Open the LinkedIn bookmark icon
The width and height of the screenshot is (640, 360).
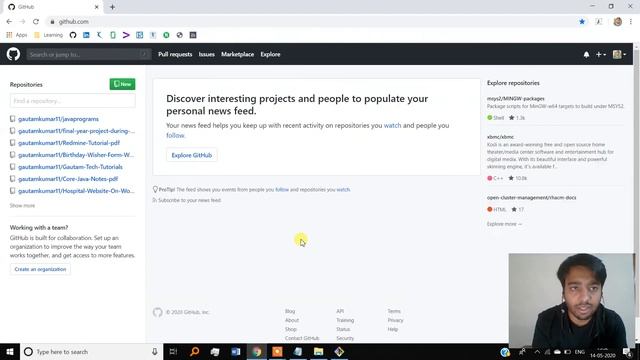86,35
